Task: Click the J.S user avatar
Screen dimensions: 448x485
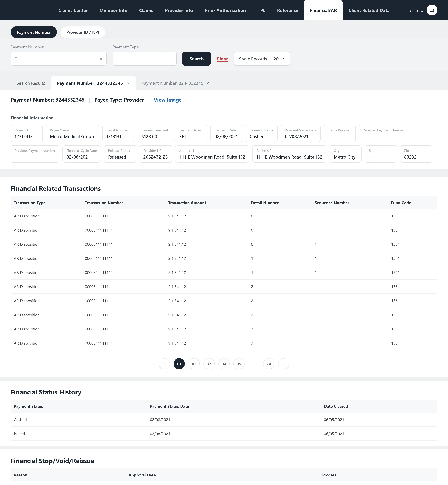Action: coord(432,10)
